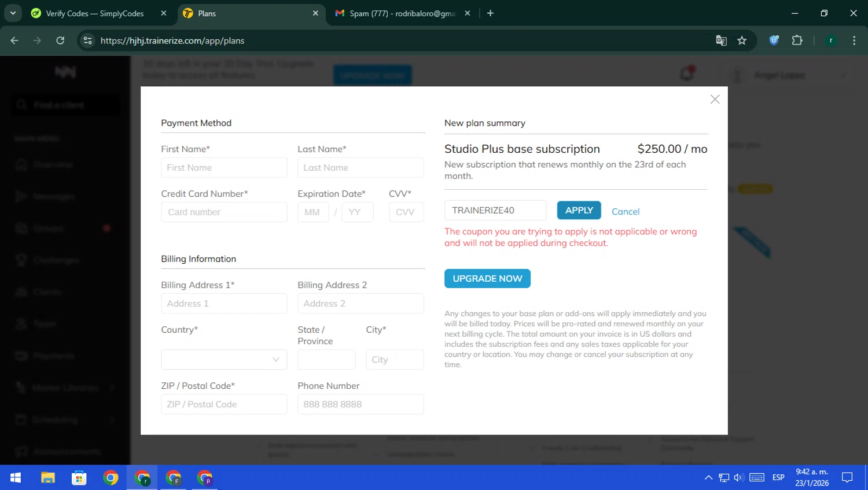Viewport: 868px width, 490px height.
Task: Click the Card number field
Action: click(x=224, y=212)
